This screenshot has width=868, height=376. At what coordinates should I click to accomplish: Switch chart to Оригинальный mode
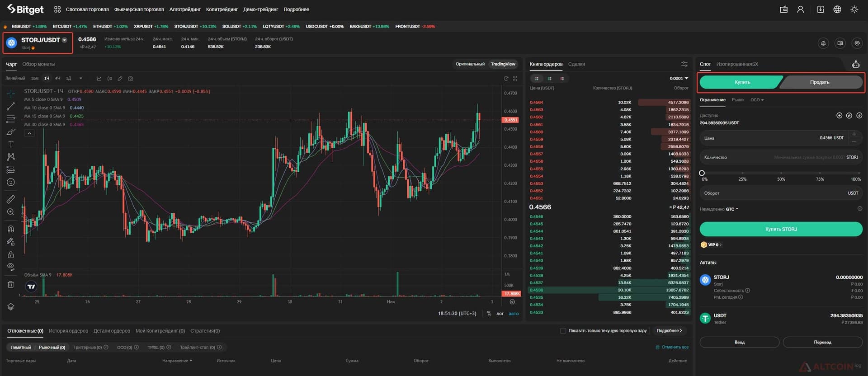470,64
